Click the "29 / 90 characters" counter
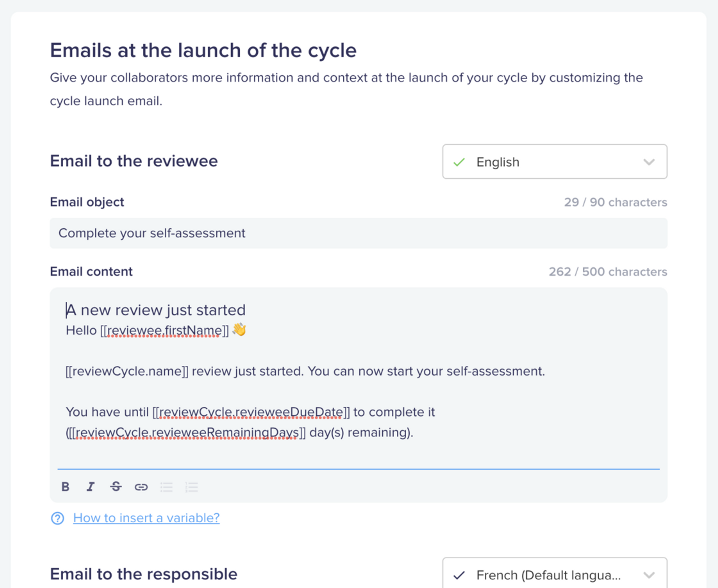 point(615,202)
